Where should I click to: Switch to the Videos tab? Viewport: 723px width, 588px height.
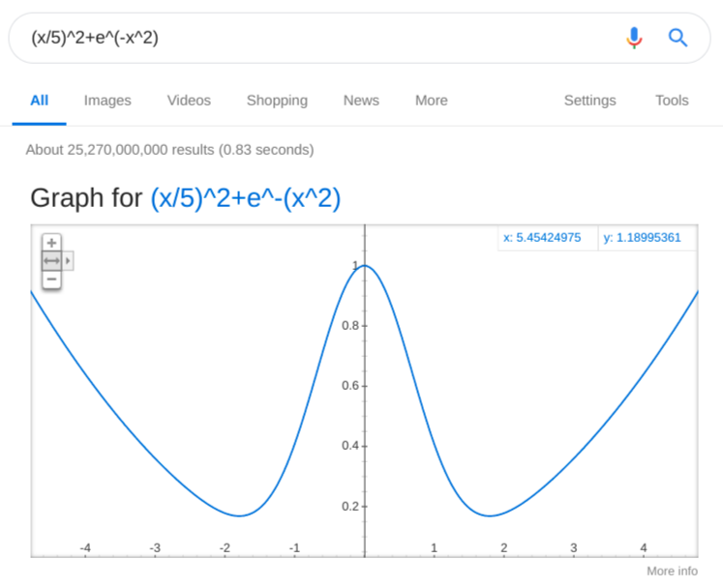(189, 101)
